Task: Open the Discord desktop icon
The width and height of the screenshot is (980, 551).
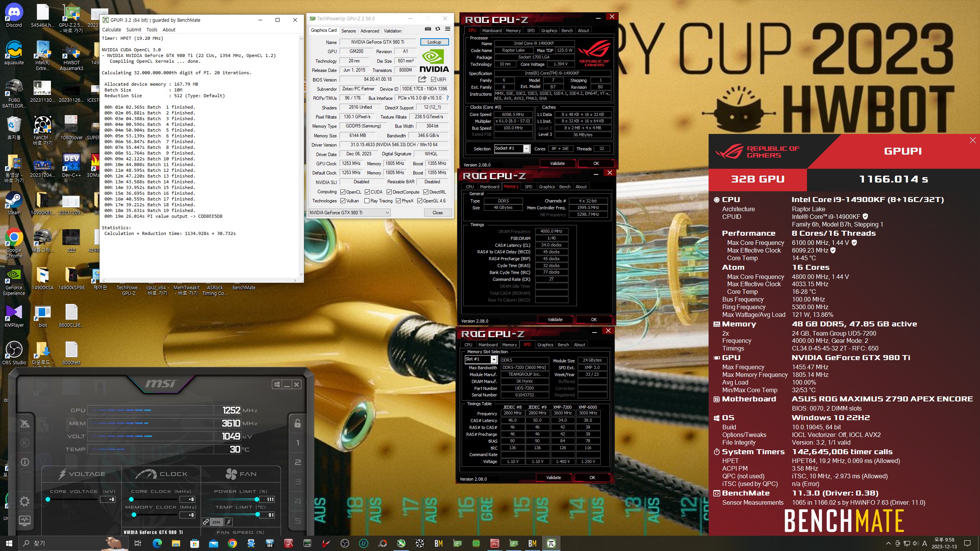Action: 14,16
